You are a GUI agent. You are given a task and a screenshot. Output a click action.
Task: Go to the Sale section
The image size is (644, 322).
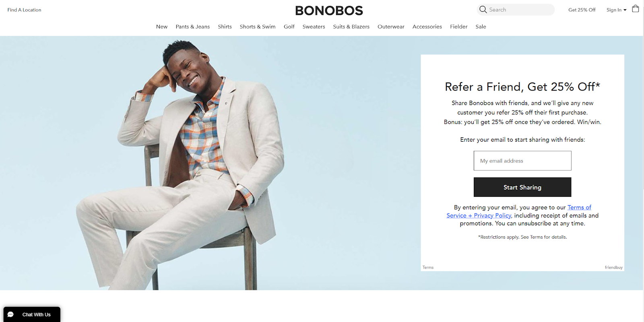tap(481, 27)
